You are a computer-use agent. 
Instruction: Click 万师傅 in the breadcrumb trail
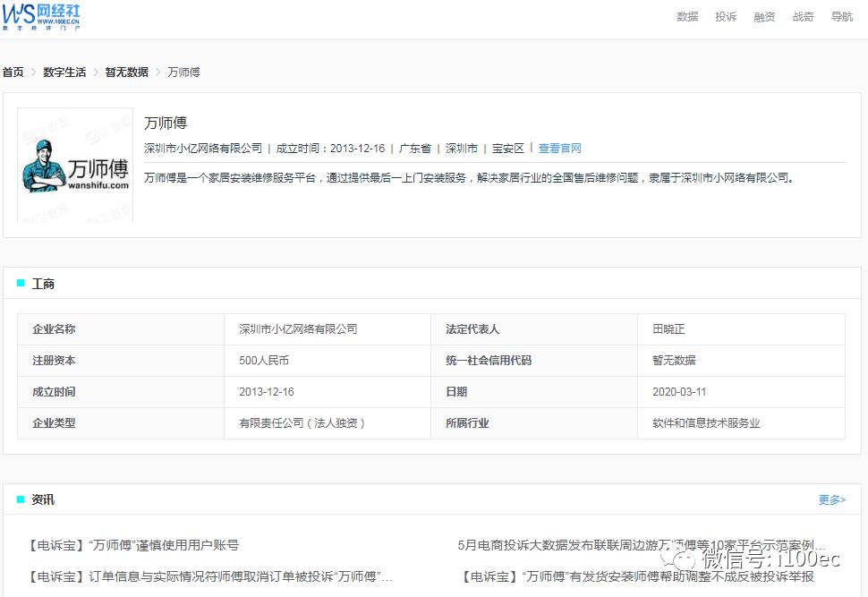pyautogui.click(x=183, y=72)
